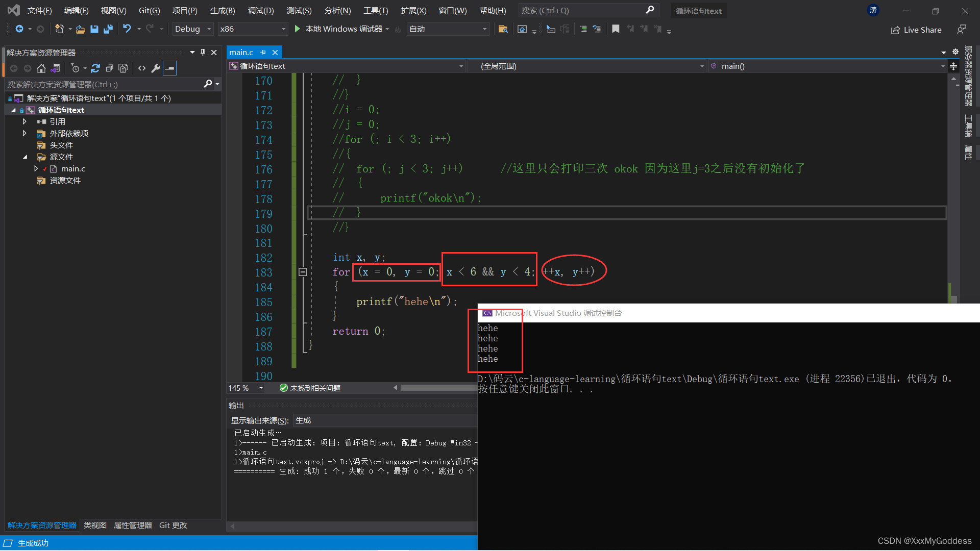Click the Live Share button
The image size is (980, 551).
pos(916,30)
